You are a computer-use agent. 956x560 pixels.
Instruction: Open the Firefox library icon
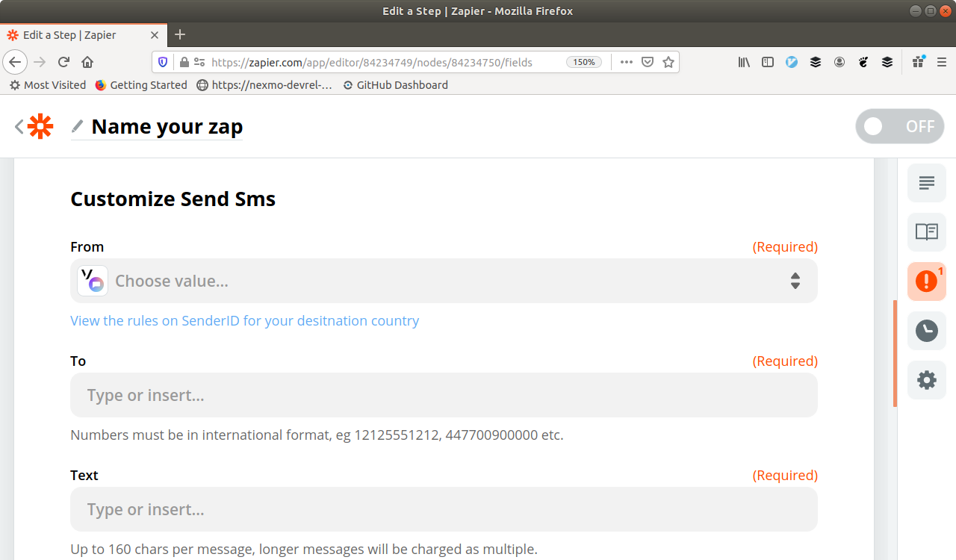744,62
